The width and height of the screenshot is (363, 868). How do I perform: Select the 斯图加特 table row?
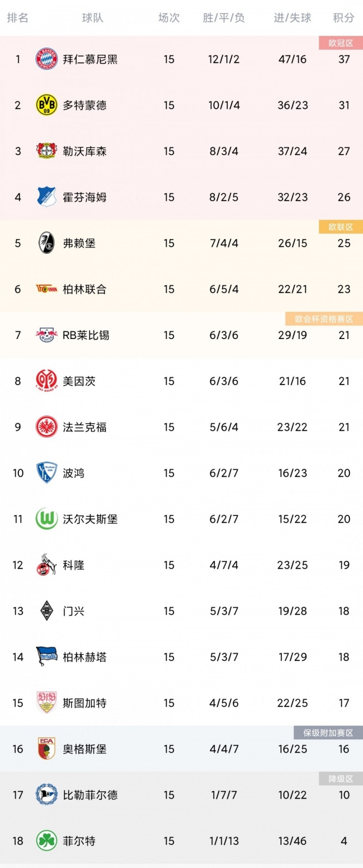click(181, 703)
